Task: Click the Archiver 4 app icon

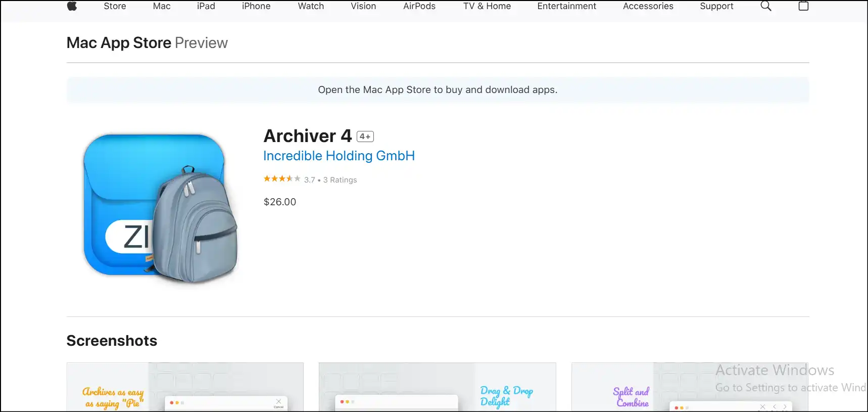Action: (x=161, y=208)
